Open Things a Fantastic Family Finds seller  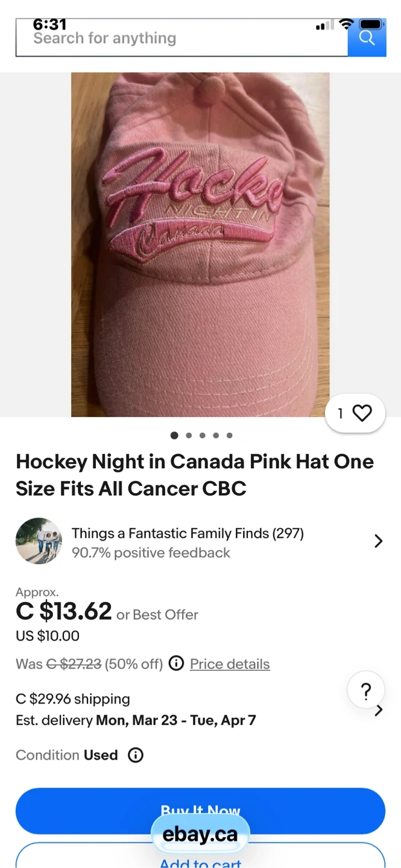188,533
